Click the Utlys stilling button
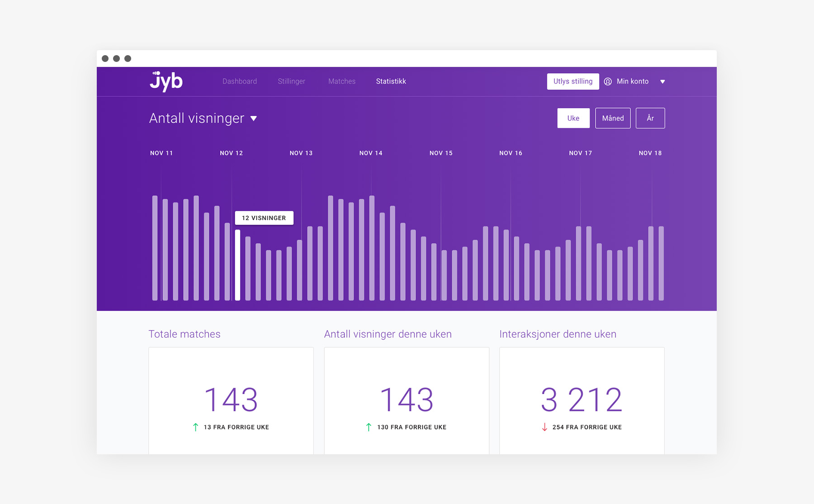 [x=573, y=81]
